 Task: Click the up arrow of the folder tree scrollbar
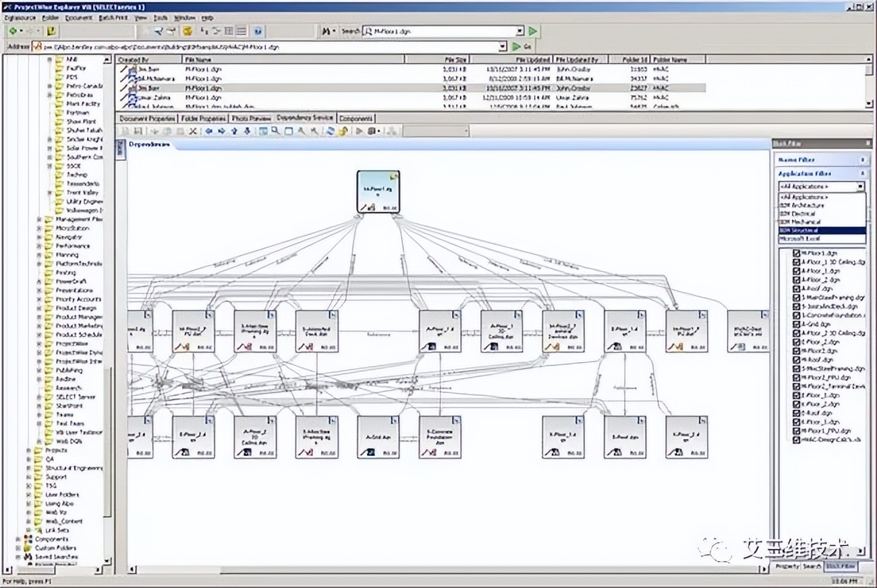click(x=107, y=60)
